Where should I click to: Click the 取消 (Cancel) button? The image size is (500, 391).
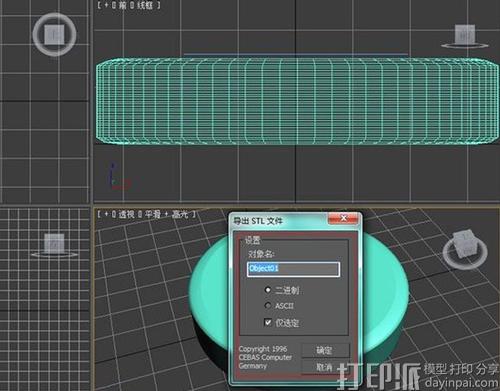click(x=325, y=367)
